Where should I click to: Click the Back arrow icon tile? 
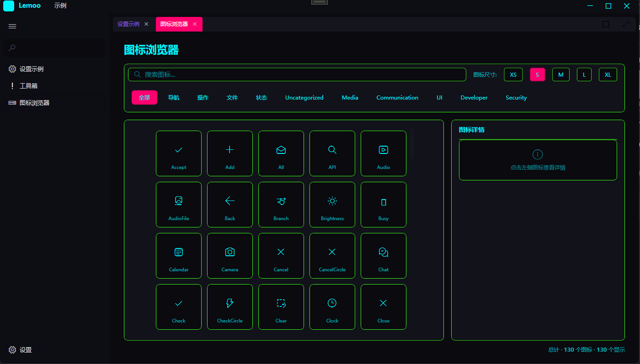tap(230, 205)
